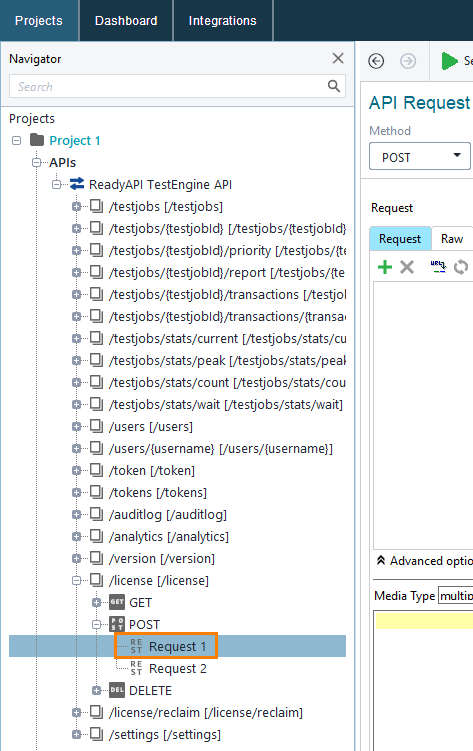Collapse the Project 1 node
The width and height of the screenshot is (473, 751).
pyautogui.click(x=17, y=140)
